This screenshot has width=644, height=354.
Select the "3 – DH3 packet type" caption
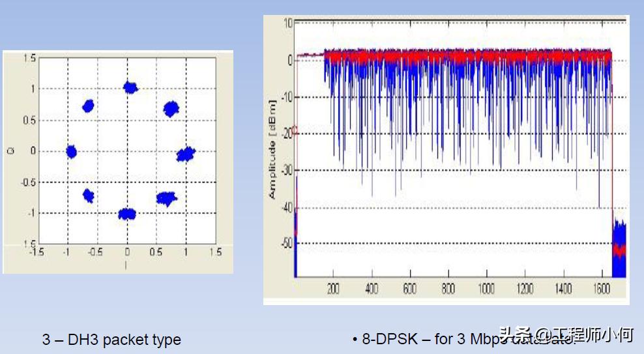(111, 340)
